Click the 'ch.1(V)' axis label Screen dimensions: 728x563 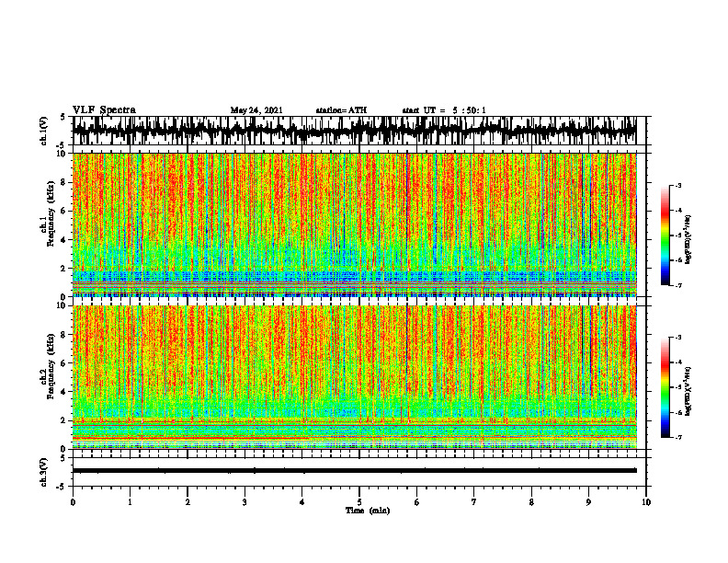pyautogui.click(x=44, y=131)
